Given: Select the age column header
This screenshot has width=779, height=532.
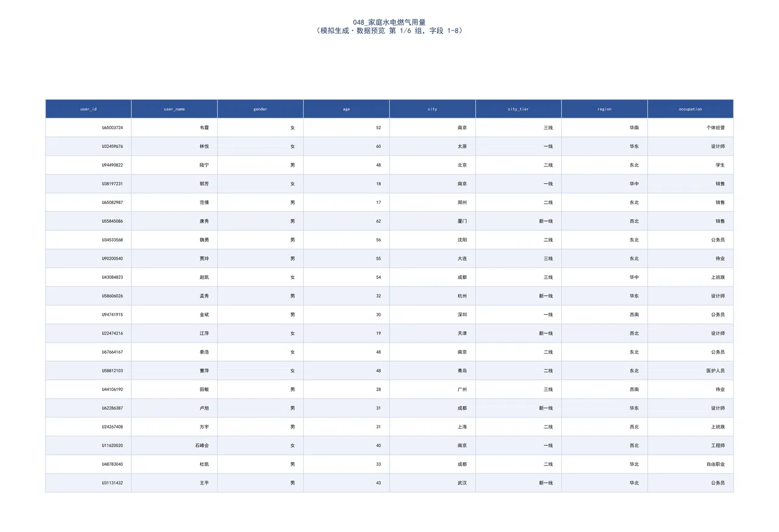Looking at the screenshot, I should [x=346, y=109].
